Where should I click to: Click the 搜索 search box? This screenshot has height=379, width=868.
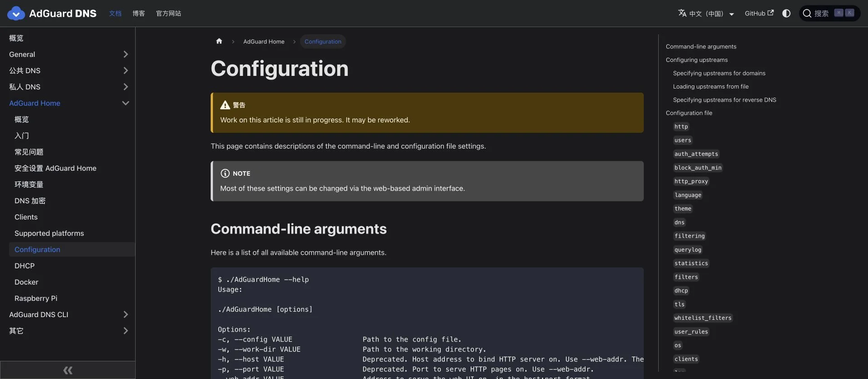pyautogui.click(x=830, y=14)
